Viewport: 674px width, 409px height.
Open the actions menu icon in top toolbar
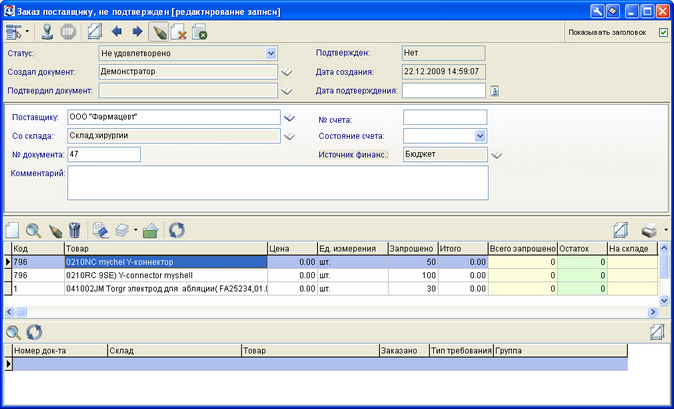14,32
